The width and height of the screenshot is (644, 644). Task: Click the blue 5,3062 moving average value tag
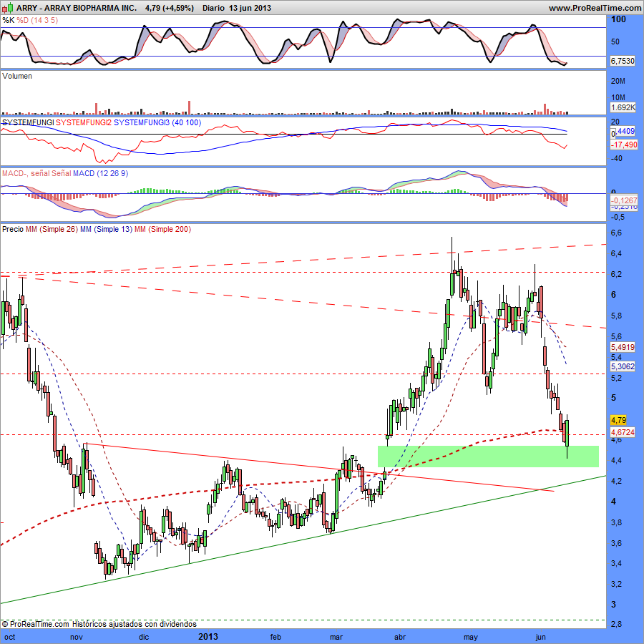623,366
